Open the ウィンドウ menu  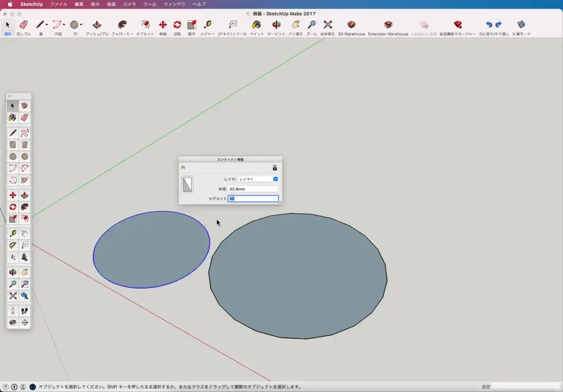click(x=174, y=4)
